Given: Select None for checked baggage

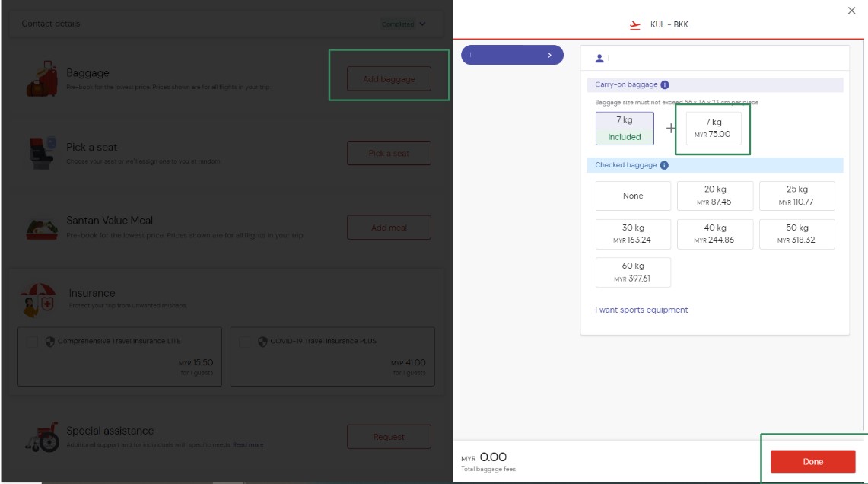Looking at the screenshot, I should pyautogui.click(x=633, y=196).
